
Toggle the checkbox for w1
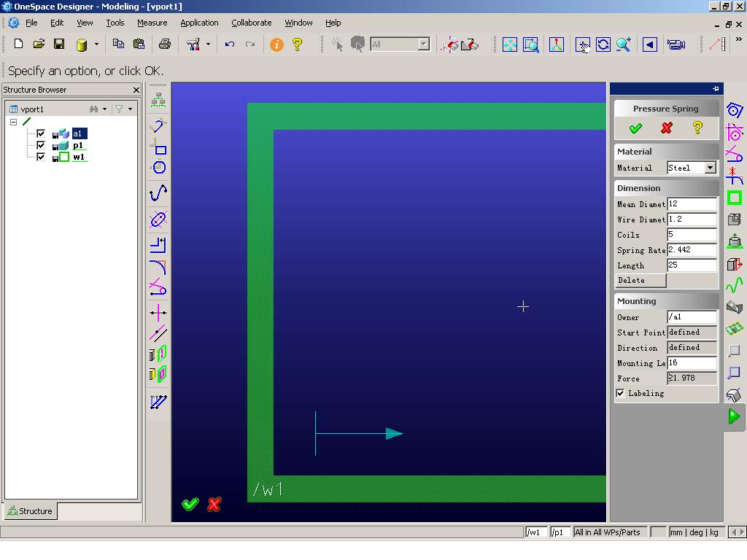point(41,157)
